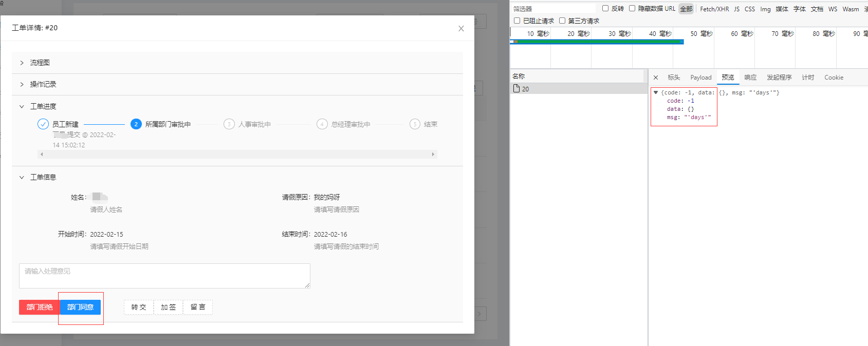Click the 加签 button
This screenshot has width=868, height=346.
pos(169,307)
